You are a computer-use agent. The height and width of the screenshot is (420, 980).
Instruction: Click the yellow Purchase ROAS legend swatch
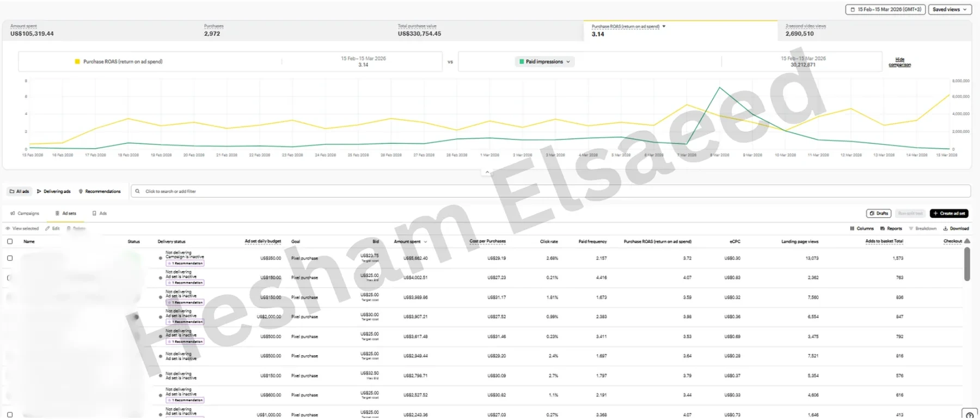tap(77, 62)
